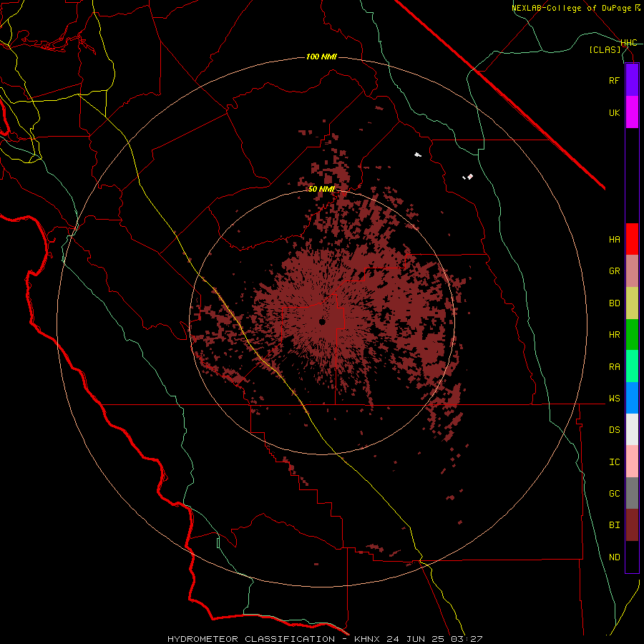
Task: Click the UK legend label
Action: pos(614,112)
